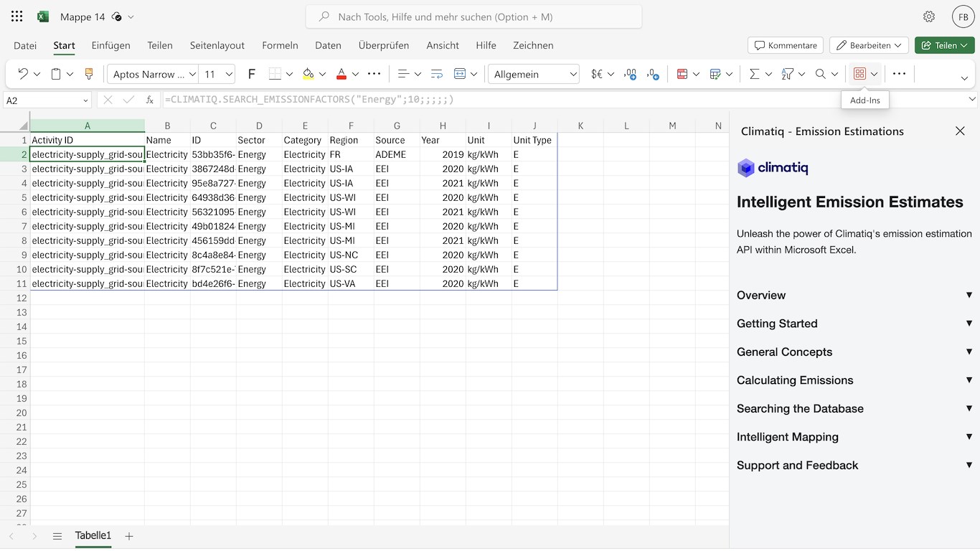This screenshot has width=980, height=551.
Task: Select the Tabelle1 sheet tab
Action: 93,536
